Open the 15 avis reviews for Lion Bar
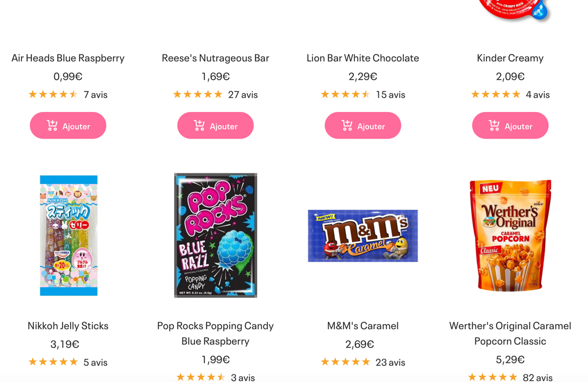The image size is (588, 382). pyautogui.click(x=390, y=94)
